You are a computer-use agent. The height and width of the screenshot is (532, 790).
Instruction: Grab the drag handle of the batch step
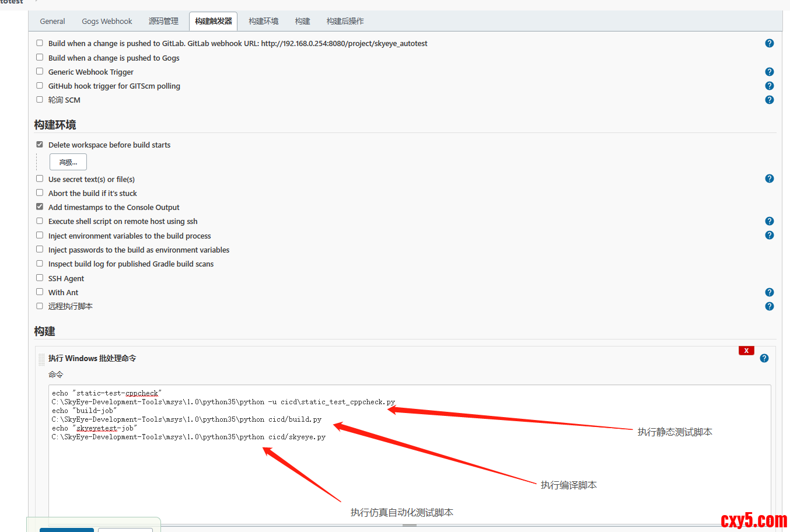(x=41, y=359)
